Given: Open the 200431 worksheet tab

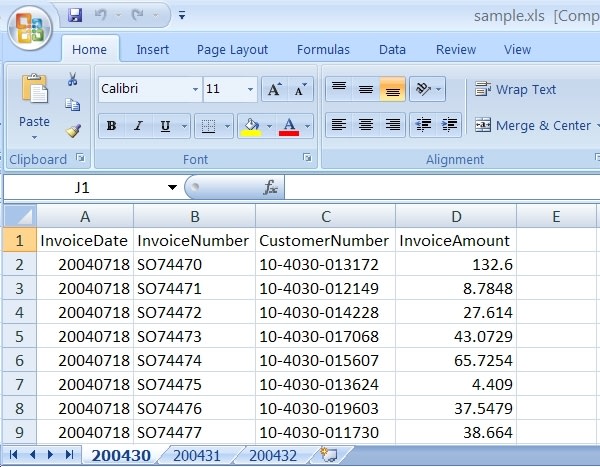Looking at the screenshot, I should 196,455.
